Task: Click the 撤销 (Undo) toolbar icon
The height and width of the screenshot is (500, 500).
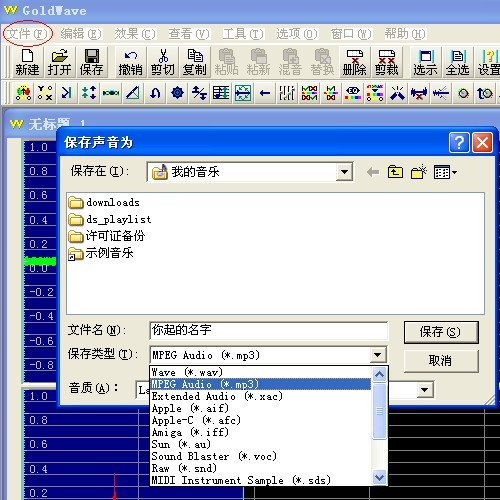Action: pyautogui.click(x=131, y=62)
